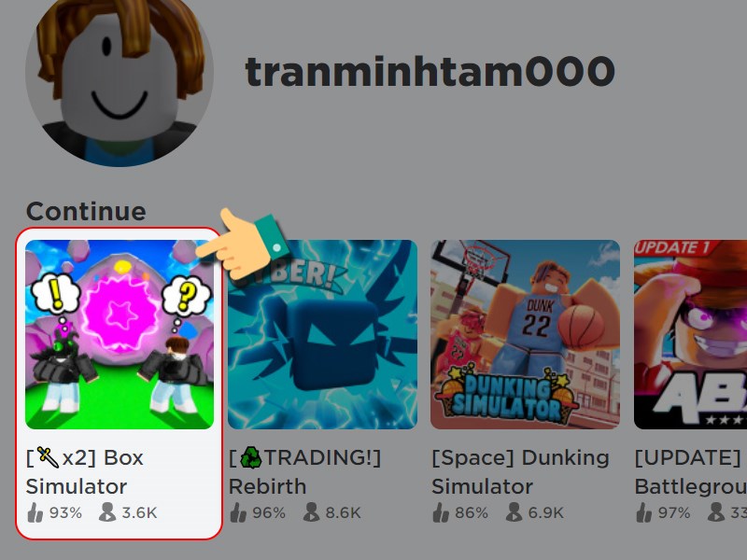Open the tranminhtam000 profile avatar
747x560 pixels.
[x=120, y=78]
